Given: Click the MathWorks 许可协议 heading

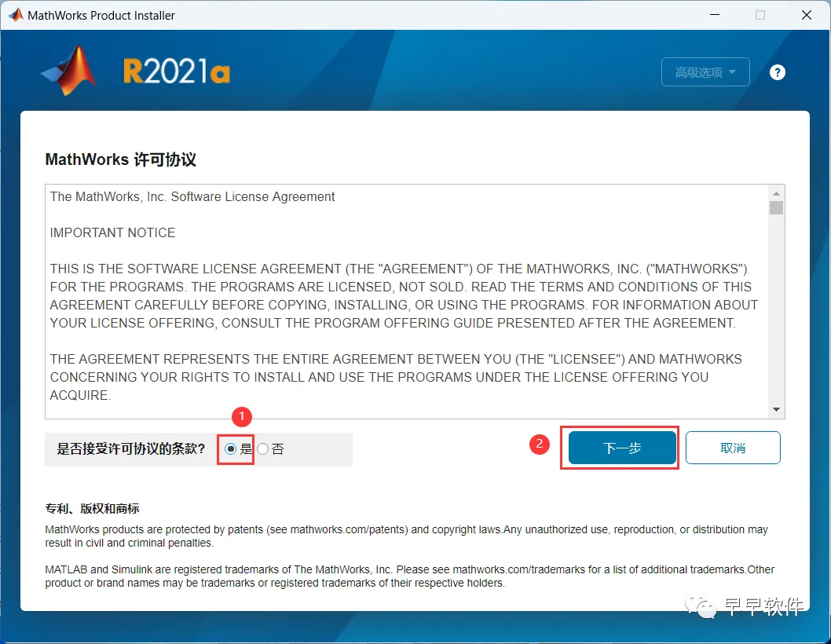Looking at the screenshot, I should click(120, 159).
